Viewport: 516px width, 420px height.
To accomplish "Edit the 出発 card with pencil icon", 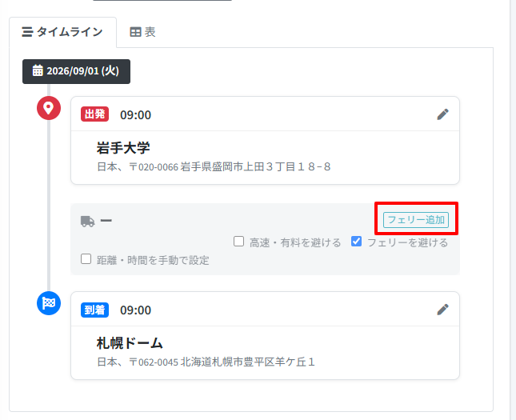I will (x=442, y=114).
